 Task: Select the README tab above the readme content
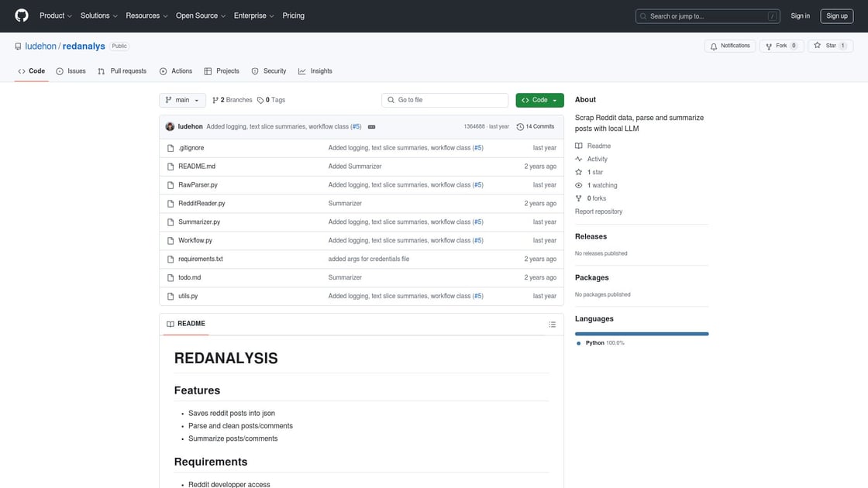[185, 324]
